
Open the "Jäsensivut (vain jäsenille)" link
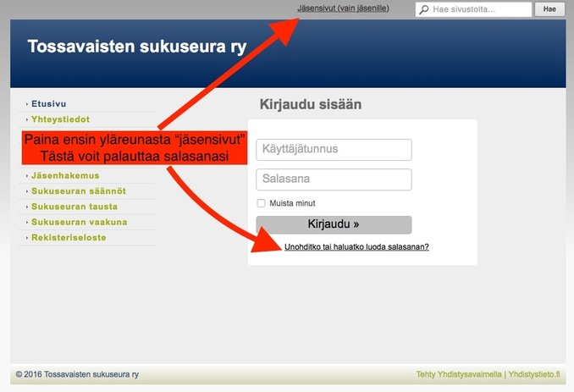343,8
